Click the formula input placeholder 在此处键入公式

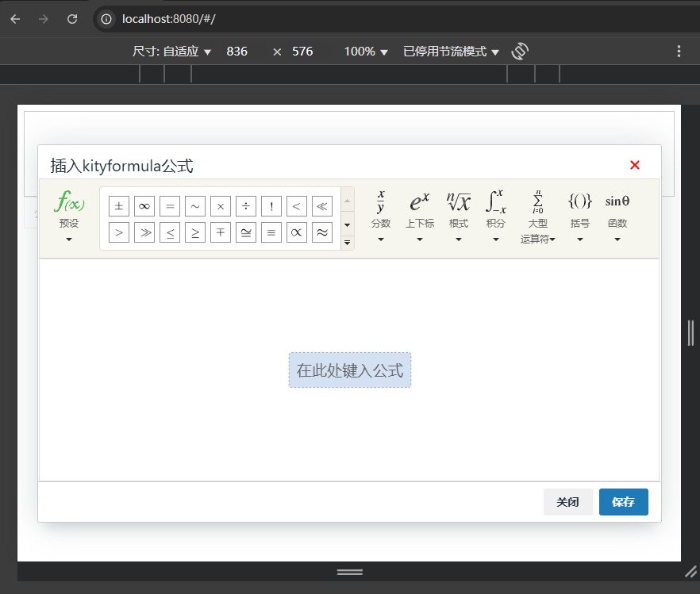[x=350, y=370]
